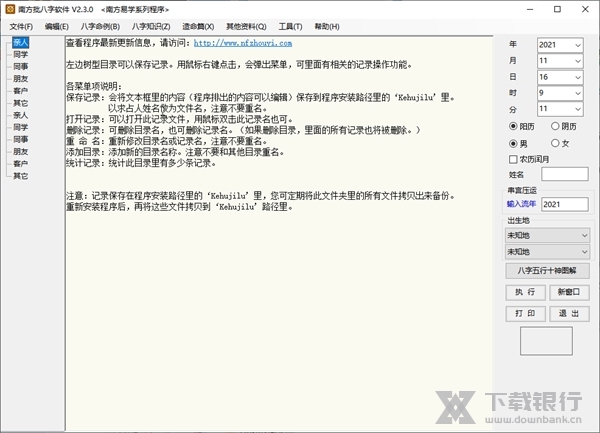The image size is (600, 433).
Task: Click into the 姓名 name input field
Action: pyautogui.click(x=564, y=174)
